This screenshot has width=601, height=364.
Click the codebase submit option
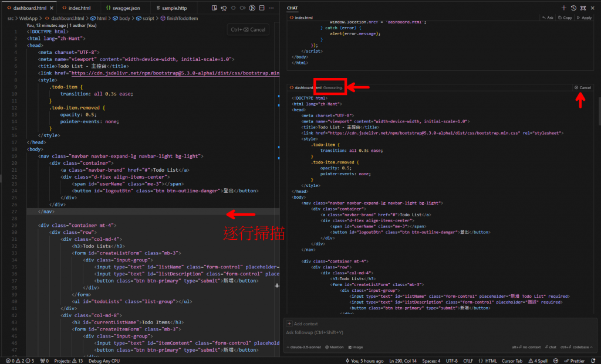point(576,348)
